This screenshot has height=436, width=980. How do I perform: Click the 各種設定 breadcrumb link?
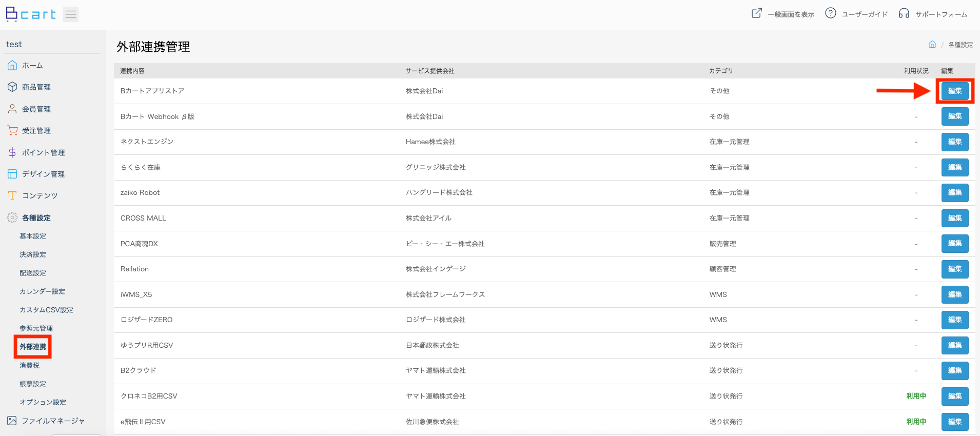pos(960,45)
